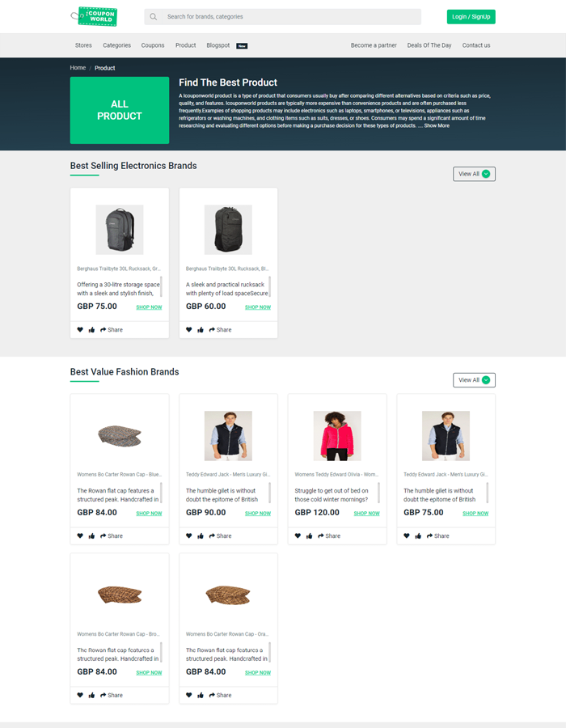The height and width of the screenshot is (728, 566).
Task: Click the search for brands input field
Action: point(282,17)
